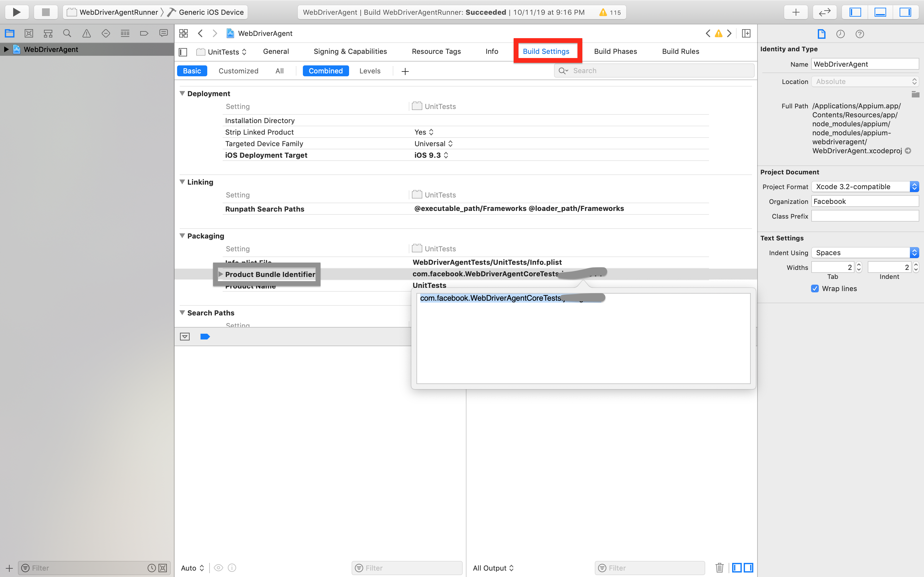Click the Library plus button in toolbar

tap(796, 12)
